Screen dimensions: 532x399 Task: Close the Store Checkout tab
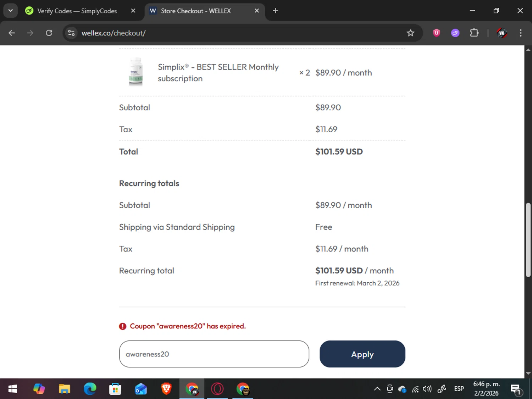(x=257, y=11)
